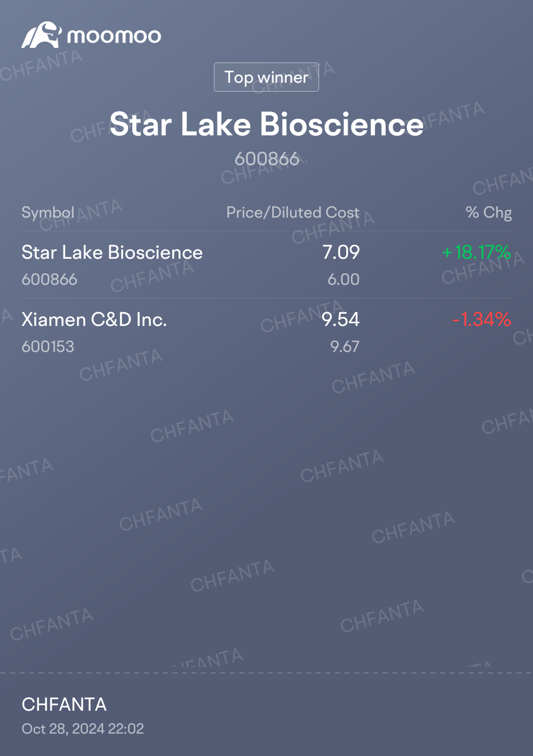
Task: Select the 9.54 price value
Action: point(341,320)
